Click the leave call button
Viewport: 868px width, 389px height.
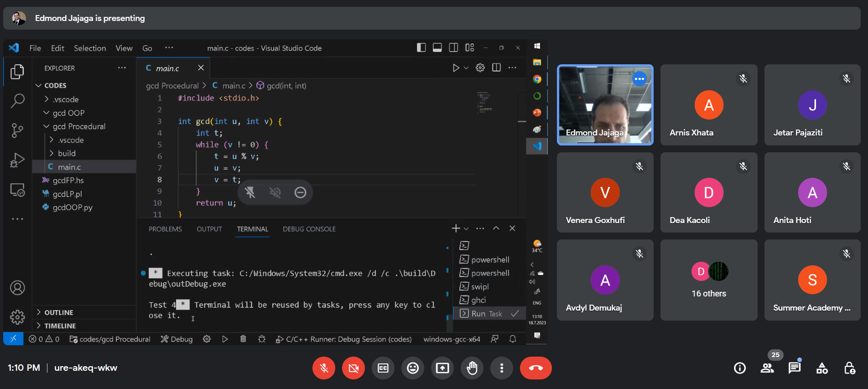(535, 368)
